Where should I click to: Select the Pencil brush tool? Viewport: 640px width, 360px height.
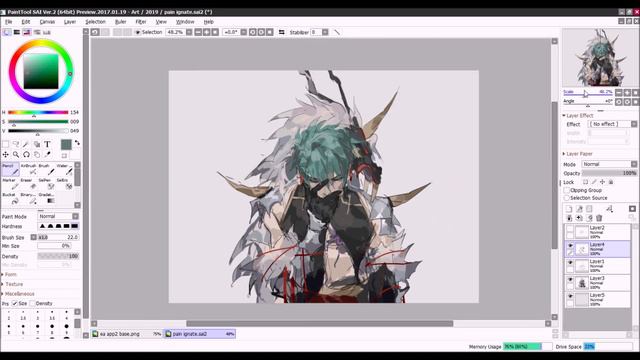point(10,169)
